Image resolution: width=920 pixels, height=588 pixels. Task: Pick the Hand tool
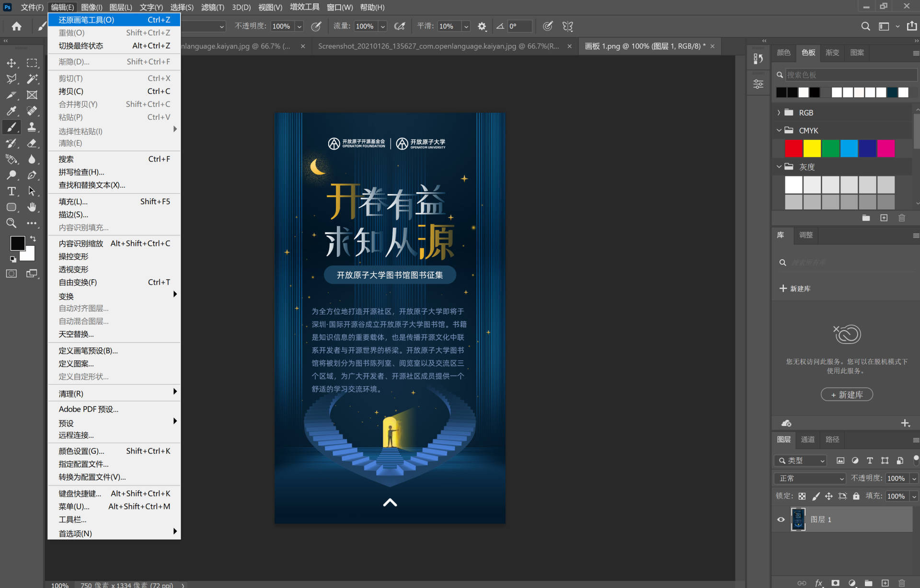pos(32,207)
